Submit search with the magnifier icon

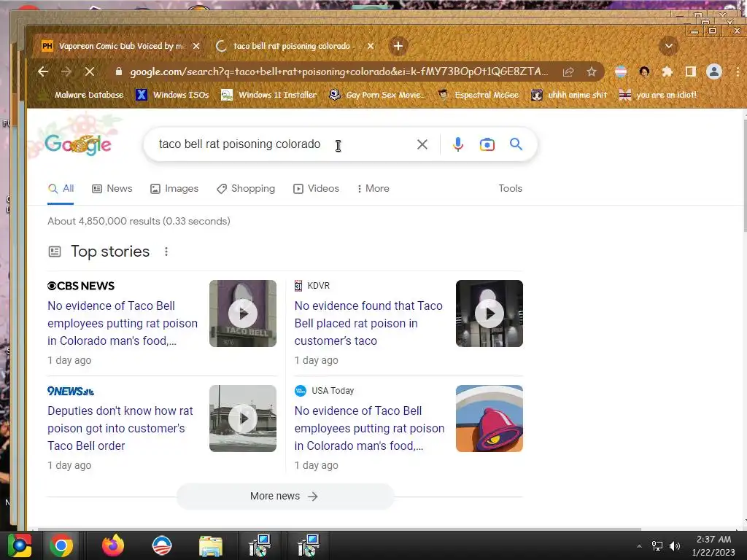(x=516, y=144)
